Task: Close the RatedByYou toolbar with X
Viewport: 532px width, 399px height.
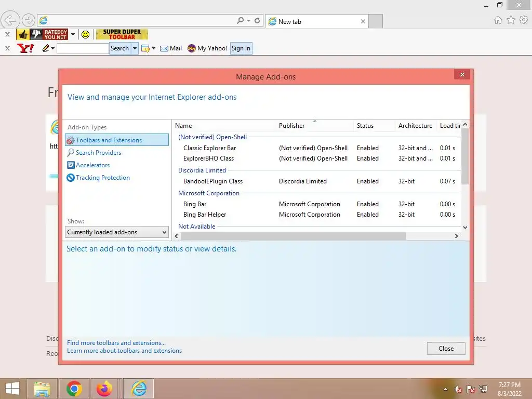Action: click(7, 34)
